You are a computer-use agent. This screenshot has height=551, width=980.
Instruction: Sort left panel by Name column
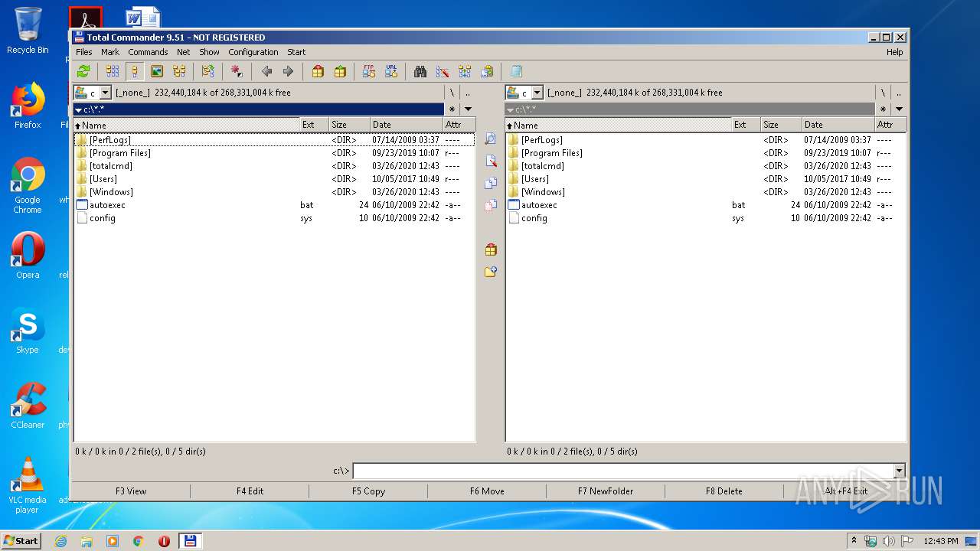coord(186,125)
